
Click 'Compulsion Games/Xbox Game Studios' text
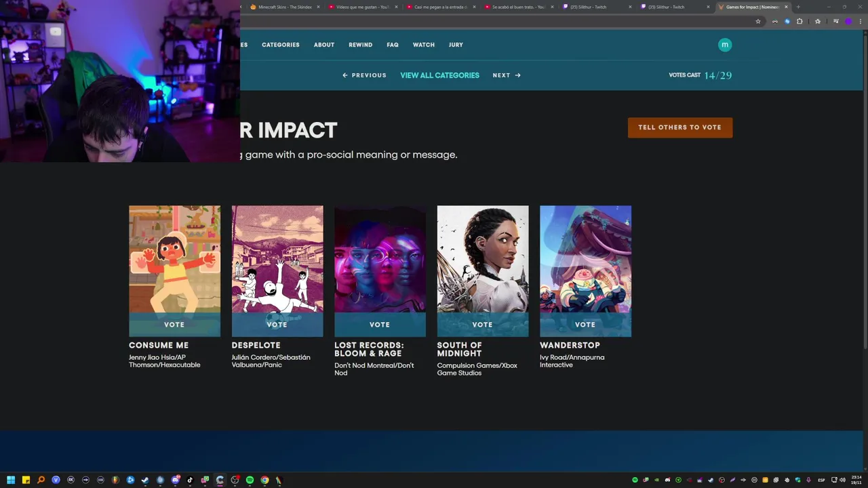(x=477, y=369)
